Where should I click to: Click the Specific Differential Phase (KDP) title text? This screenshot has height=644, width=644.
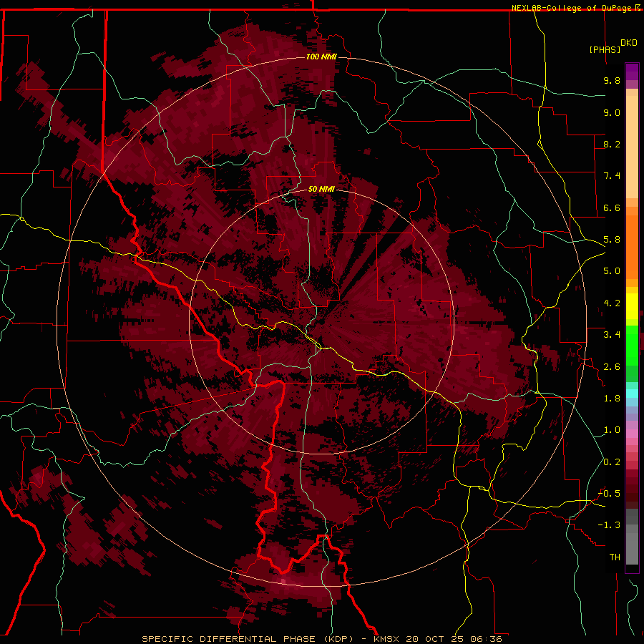click(248, 639)
